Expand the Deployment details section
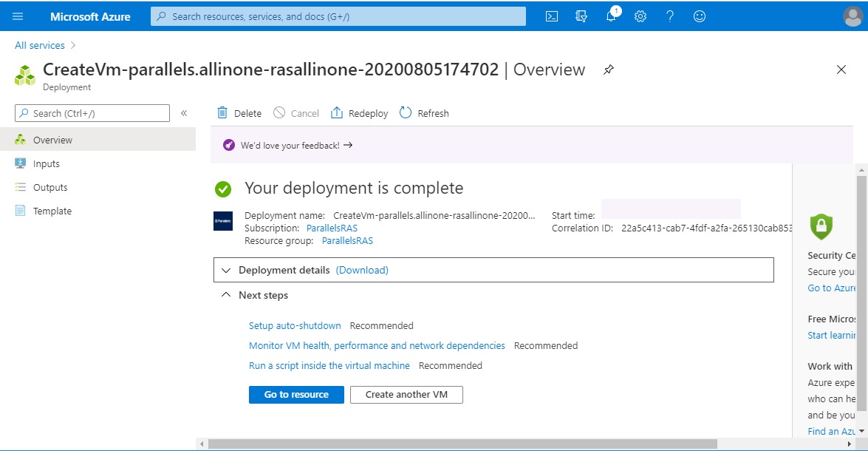This screenshot has height=451, width=868. [227, 270]
